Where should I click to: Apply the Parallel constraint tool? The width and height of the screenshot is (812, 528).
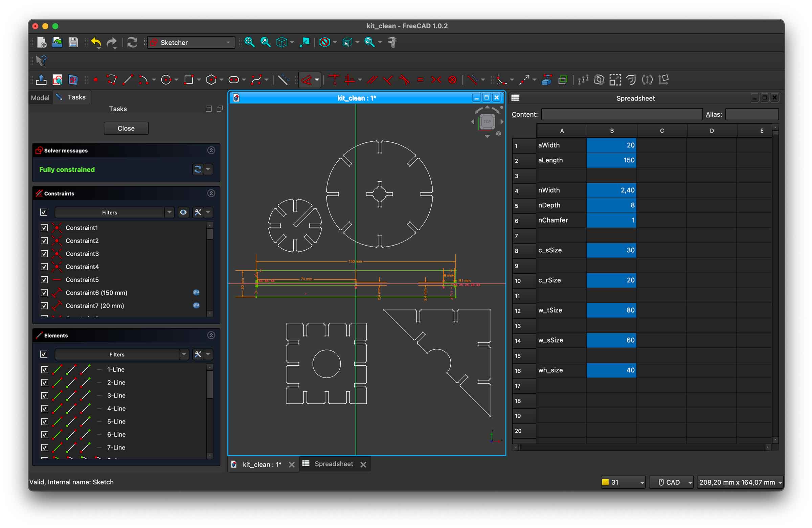(372, 80)
